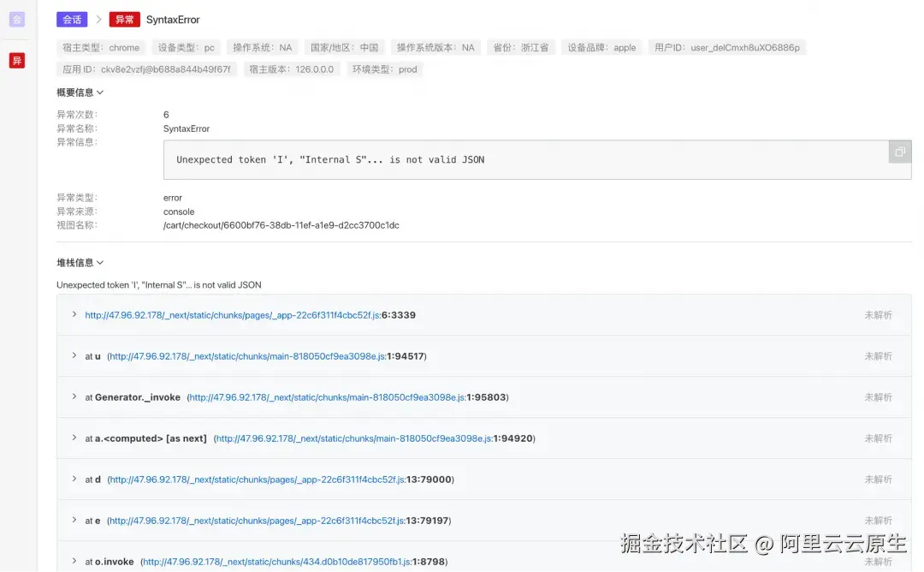Go to 会话 via the breadcrumb tag
The image size is (924, 572).
click(x=72, y=19)
